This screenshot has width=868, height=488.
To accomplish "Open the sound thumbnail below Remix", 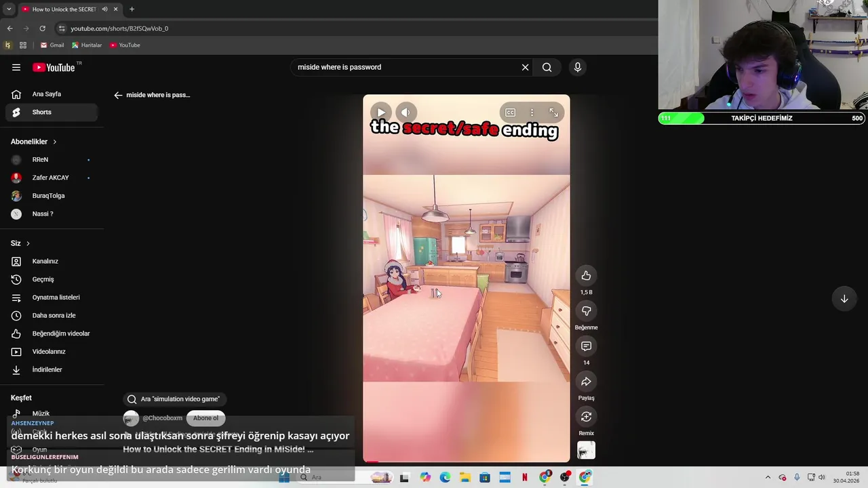I will [x=587, y=450].
